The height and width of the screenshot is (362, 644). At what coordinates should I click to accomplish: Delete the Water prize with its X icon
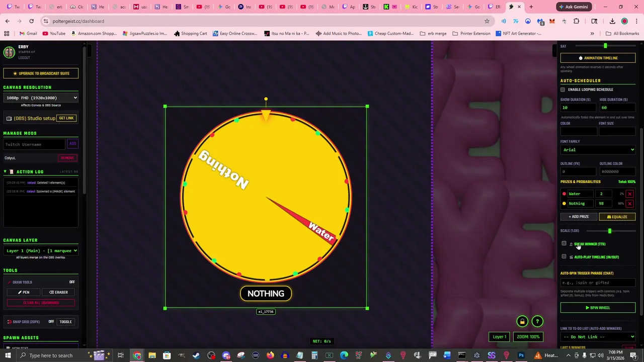[x=629, y=194]
